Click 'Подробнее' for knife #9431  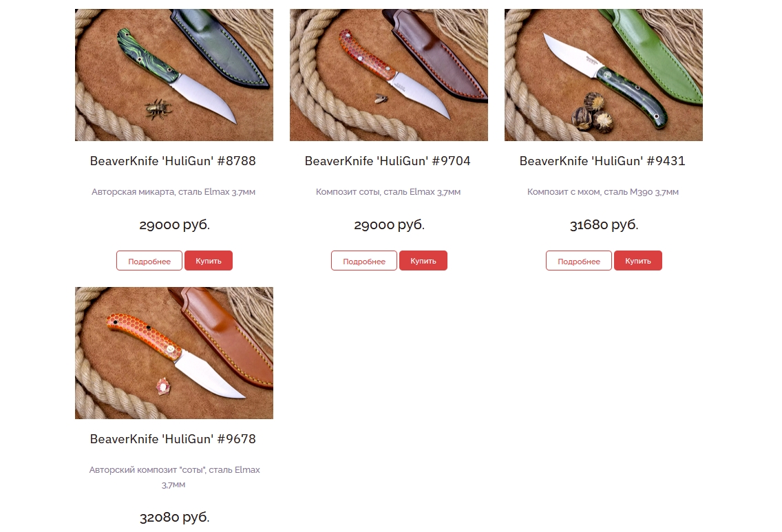(579, 261)
